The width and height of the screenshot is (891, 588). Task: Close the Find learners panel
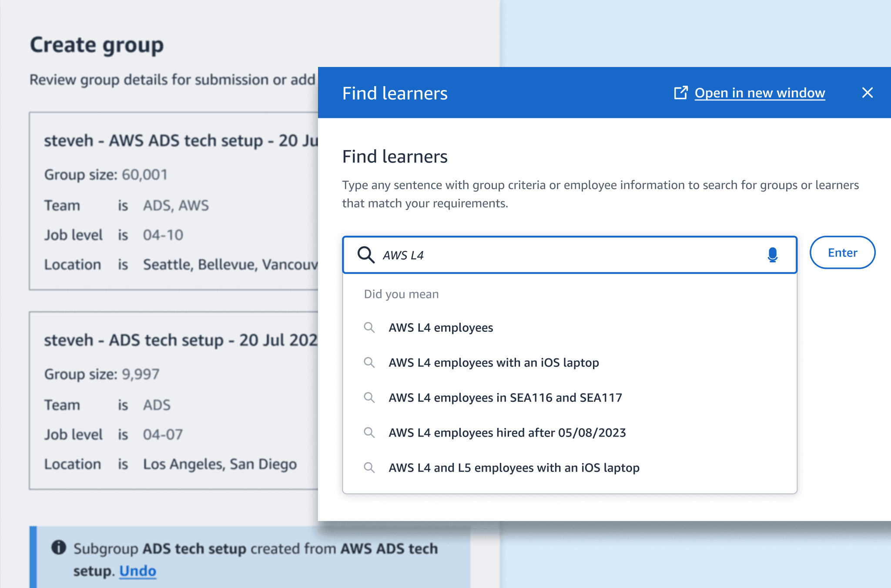click(x=867, y=93)
